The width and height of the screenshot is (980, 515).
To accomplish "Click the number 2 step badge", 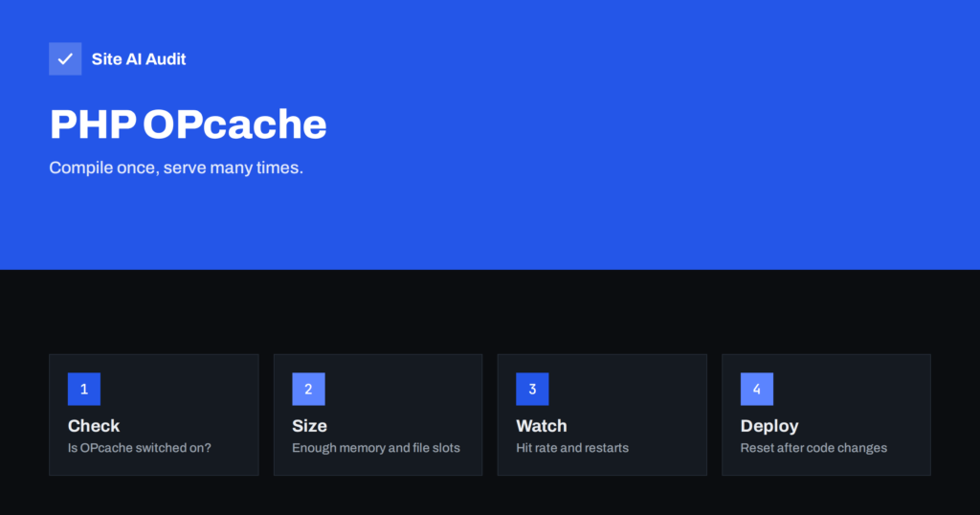I will (308, 389).
